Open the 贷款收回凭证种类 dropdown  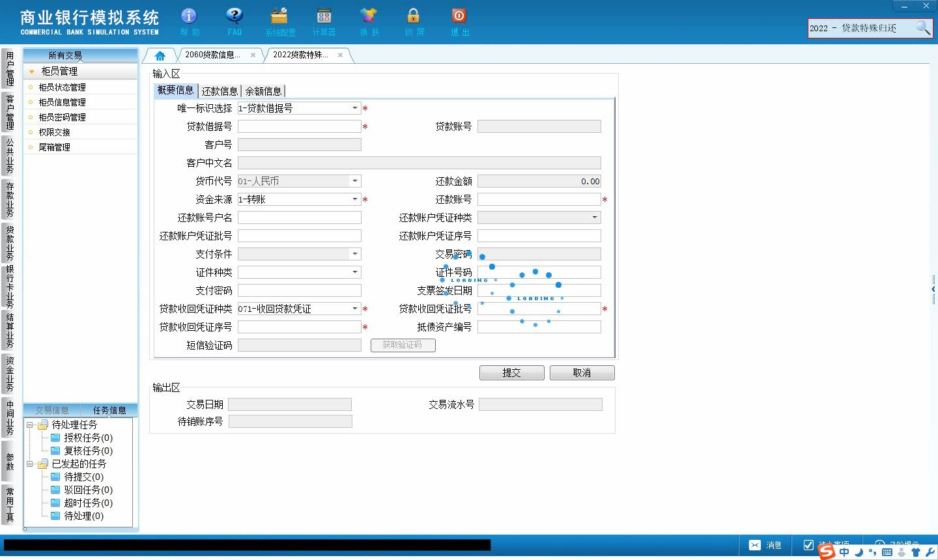point(355,309)
